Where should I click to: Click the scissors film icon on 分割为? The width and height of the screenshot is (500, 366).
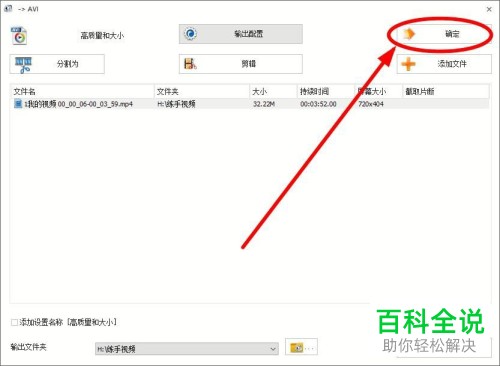(x=23, y=65)
